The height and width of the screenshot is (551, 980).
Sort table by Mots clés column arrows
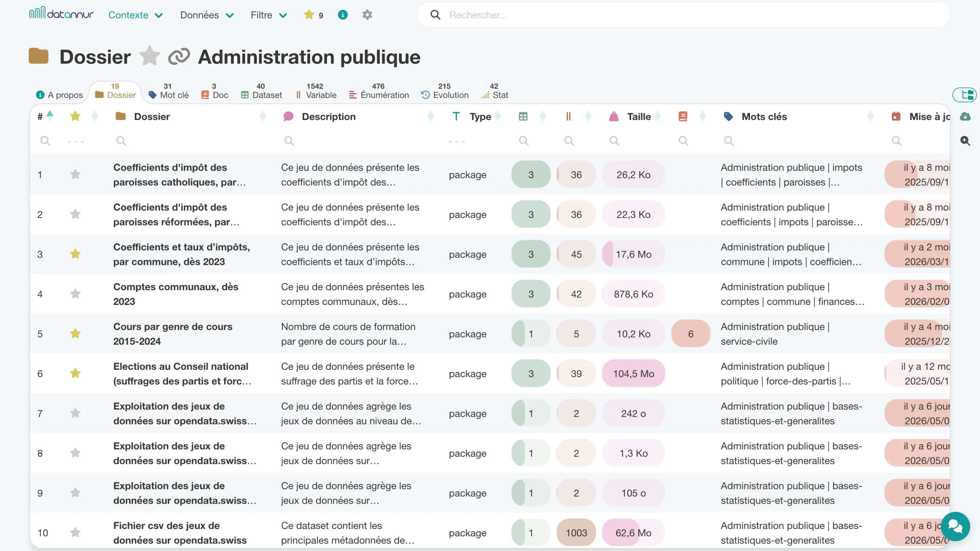point(871,117)
